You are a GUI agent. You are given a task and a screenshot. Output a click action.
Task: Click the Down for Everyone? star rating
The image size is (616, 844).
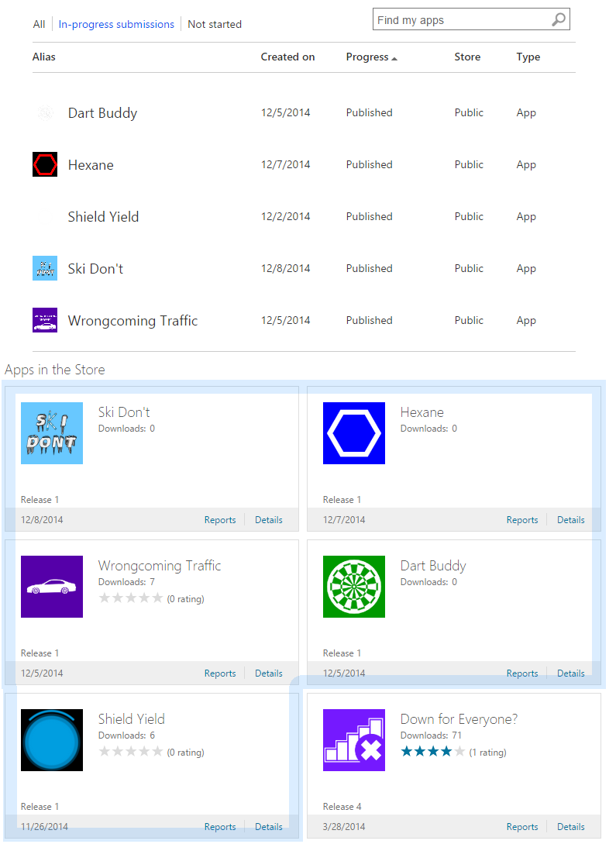pyautogui.click(x=433, y=752)
